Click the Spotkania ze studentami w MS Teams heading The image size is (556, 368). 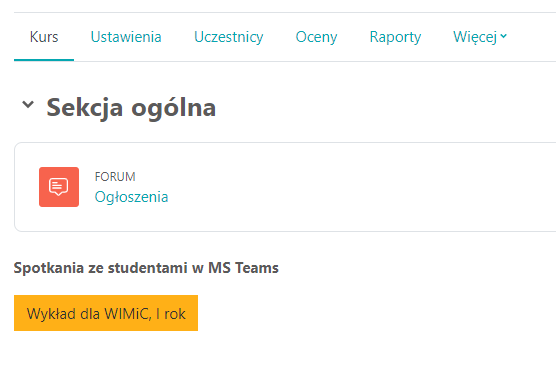(x=146, y=268)
